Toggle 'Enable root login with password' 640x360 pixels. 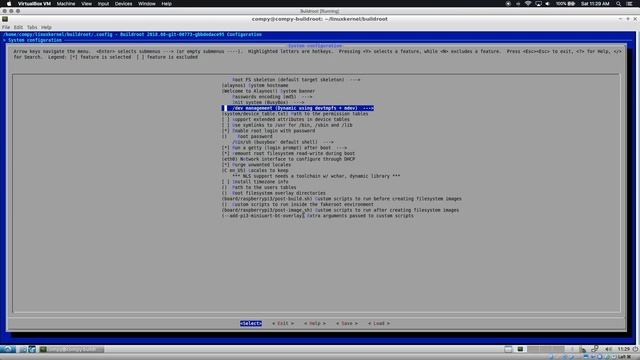point(268,131)
